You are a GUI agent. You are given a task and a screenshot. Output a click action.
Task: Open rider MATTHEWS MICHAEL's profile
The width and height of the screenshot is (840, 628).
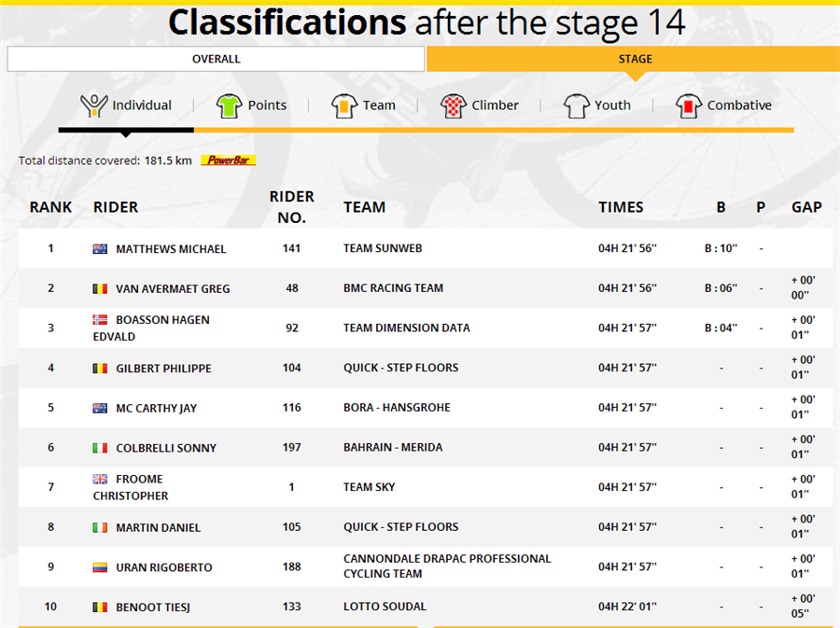tap(171, 249)
